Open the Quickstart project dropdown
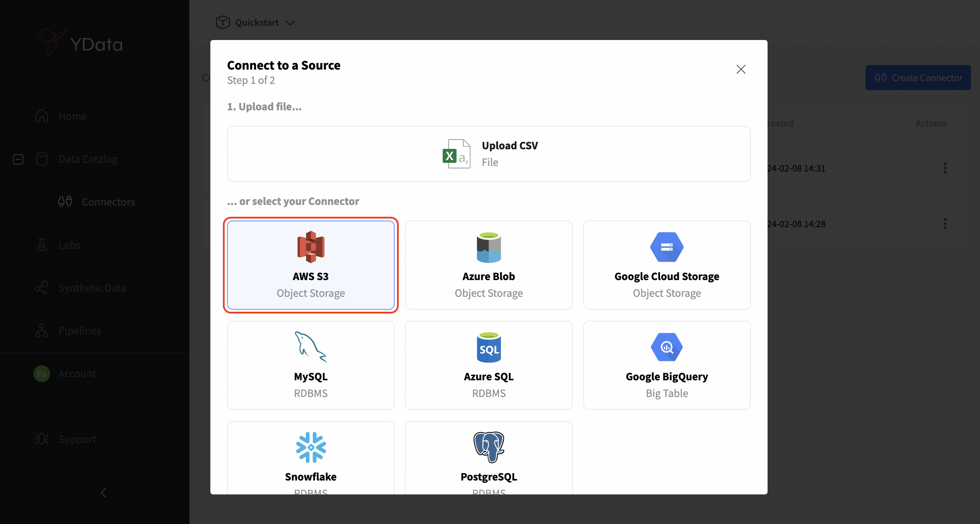The image size is (980, 524). coord(256,22)
